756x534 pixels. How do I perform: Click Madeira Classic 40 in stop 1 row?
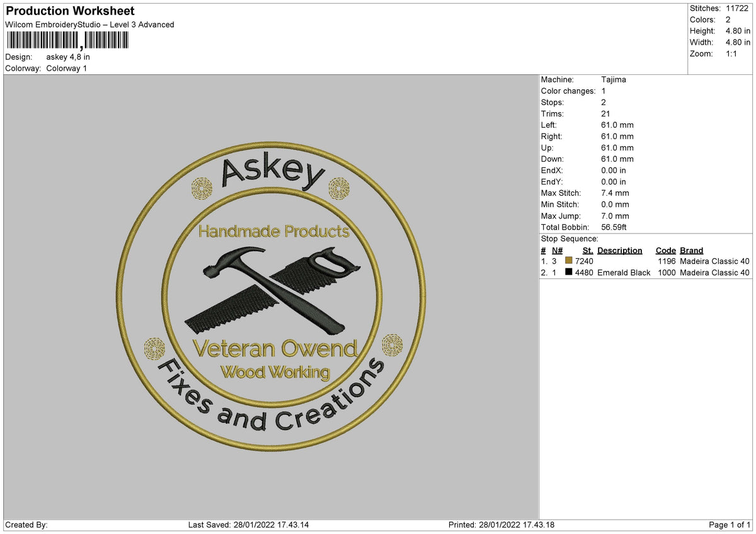pyautogui.click(x=715, y=261)
